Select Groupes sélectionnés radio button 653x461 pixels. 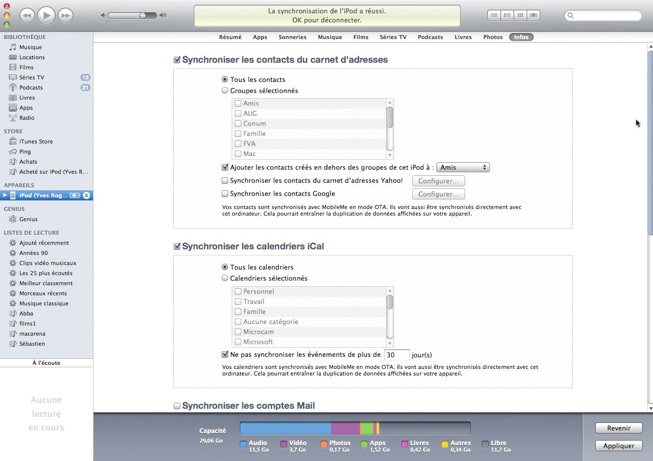(225, 90)
